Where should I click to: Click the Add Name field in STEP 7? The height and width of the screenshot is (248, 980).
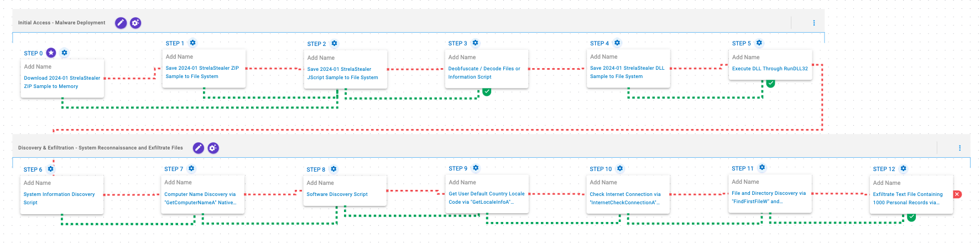[x=178, y=182]
